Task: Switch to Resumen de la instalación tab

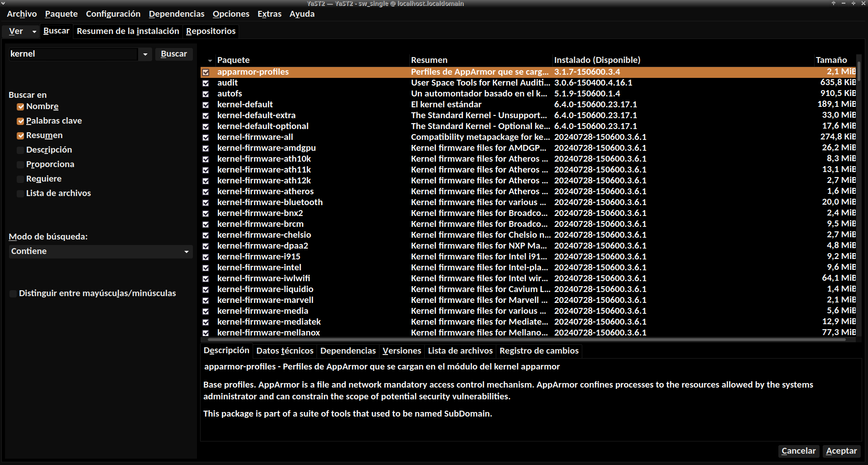Action: (128, 31)
